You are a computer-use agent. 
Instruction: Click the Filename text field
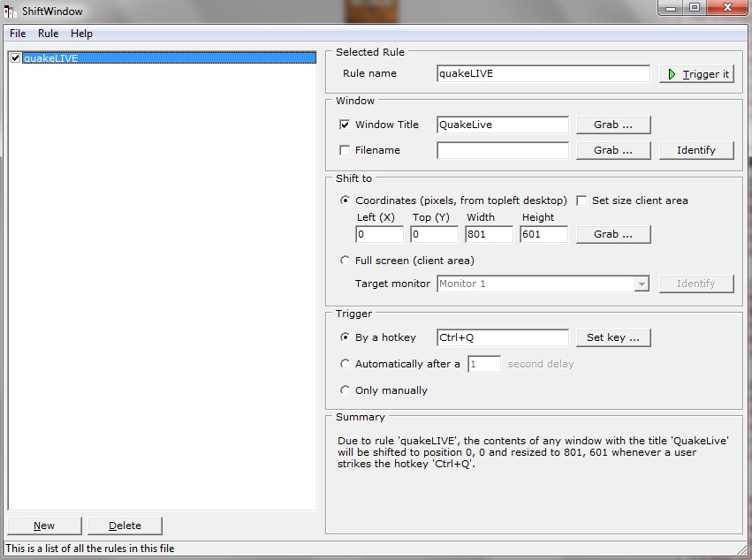(503, 150)
